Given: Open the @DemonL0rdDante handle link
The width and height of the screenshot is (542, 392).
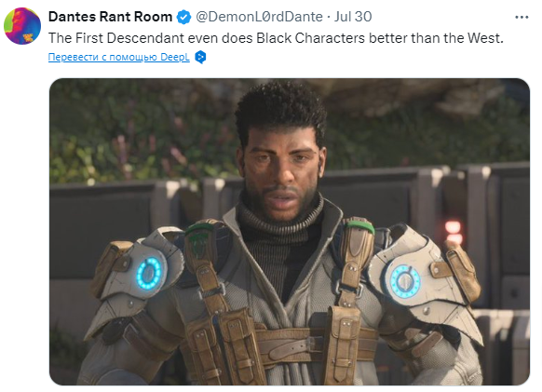Looking at the screenshot, I should (259, 17).
